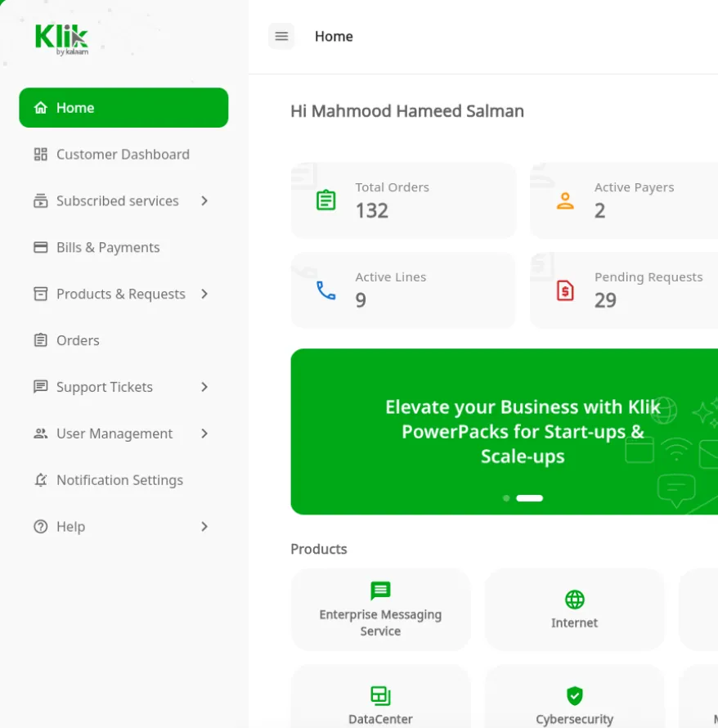Open the DataCenter product card
This screenshot has height=728, width=718.
(x=380, y=696)
